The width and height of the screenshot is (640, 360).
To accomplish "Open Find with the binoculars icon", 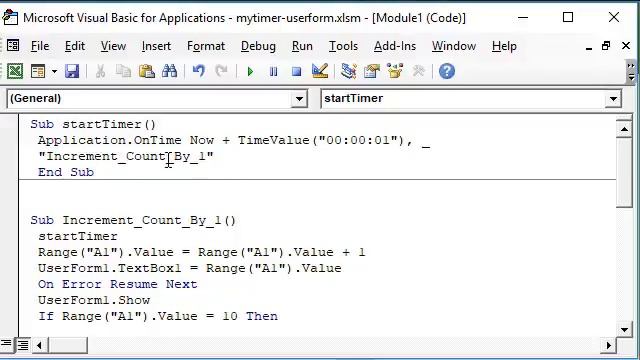I will (169, 71).
